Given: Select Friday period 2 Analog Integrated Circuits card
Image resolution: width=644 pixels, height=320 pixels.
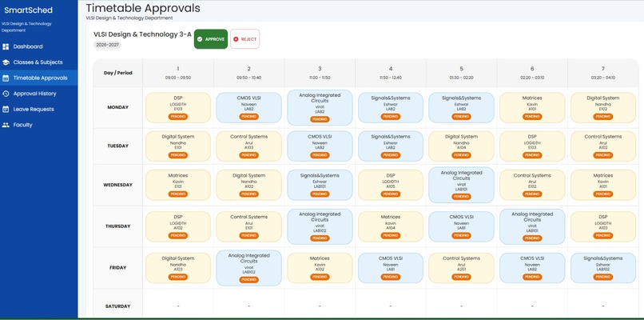Looking at the screenshot, I should [x=249, y=268].
